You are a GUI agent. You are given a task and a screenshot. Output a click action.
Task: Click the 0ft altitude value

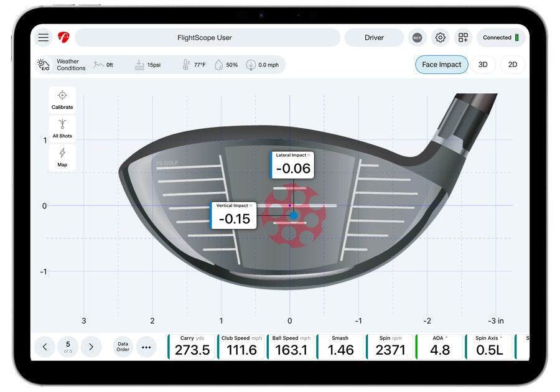110,65
